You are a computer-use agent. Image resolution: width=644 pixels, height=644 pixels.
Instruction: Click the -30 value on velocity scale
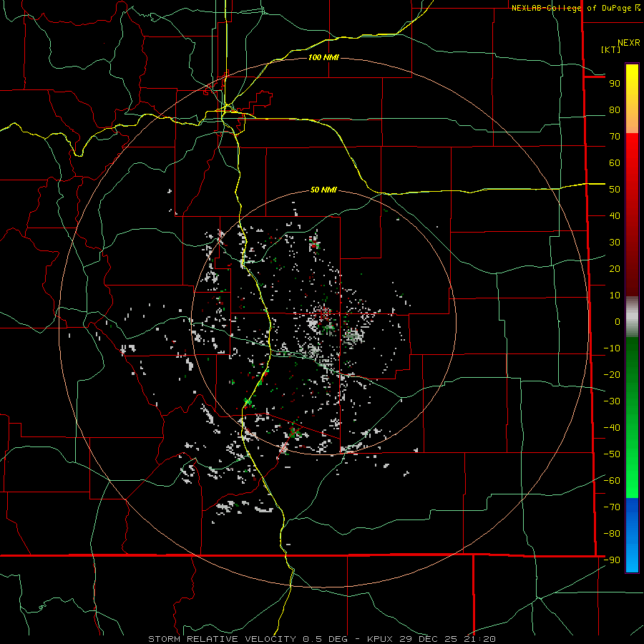612,401
